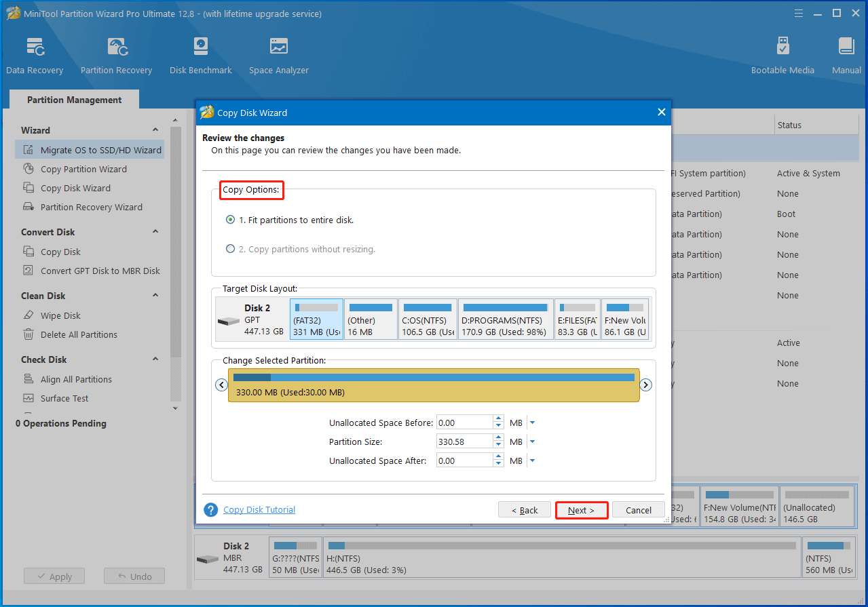868x607 pixels.
Task: Choose Convert GPT Disk to MBR Disk
Action: pos(100,271)
